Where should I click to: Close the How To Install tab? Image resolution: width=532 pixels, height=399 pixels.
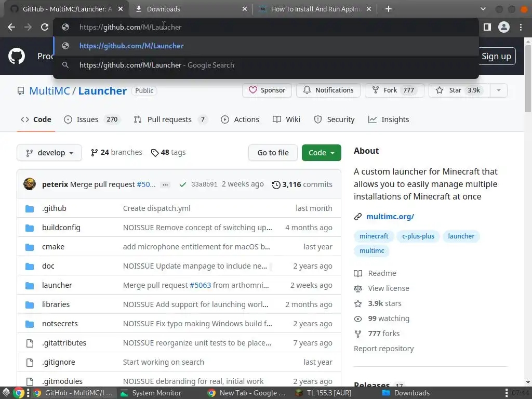[x=369, y=9]
